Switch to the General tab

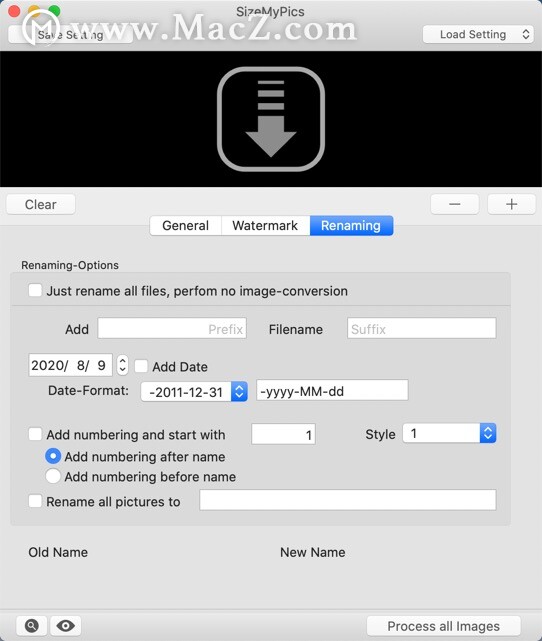click(x=186, y=226)
